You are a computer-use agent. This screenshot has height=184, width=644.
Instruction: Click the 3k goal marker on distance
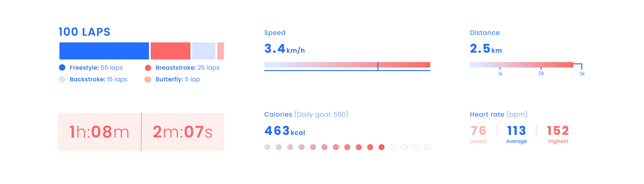[582, 70]
